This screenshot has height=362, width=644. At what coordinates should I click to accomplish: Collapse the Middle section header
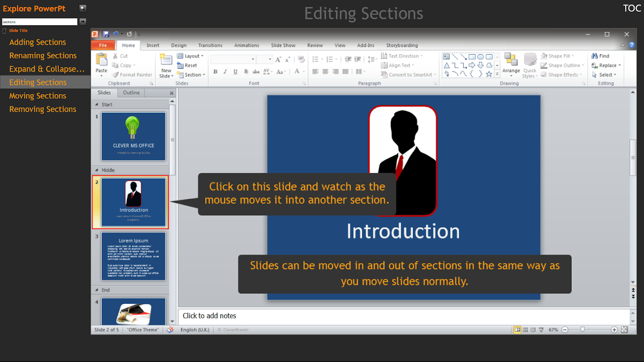pyautogui.click(x=96, y=170)
